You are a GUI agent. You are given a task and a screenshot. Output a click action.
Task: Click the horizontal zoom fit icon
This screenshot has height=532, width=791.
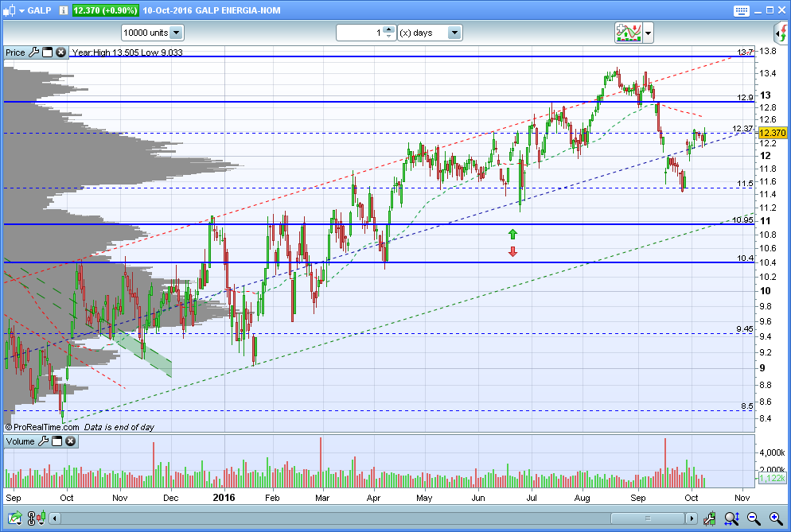[x=731, y=518]
